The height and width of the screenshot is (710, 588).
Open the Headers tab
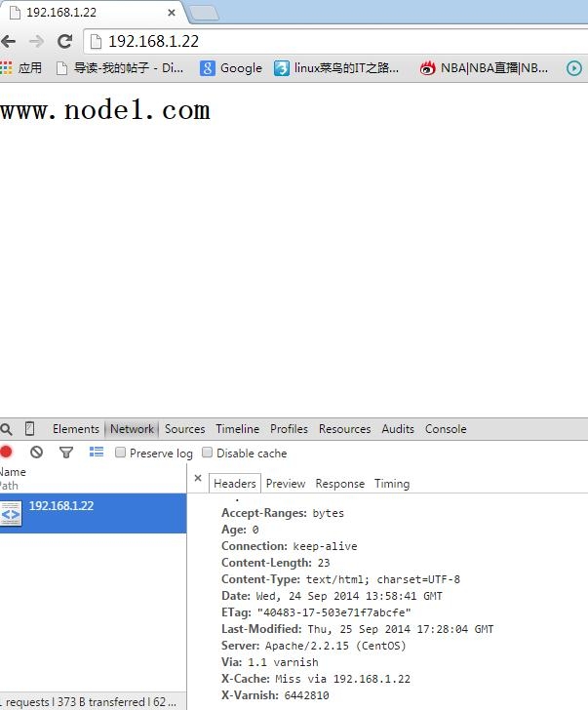[x=234, y=484]
